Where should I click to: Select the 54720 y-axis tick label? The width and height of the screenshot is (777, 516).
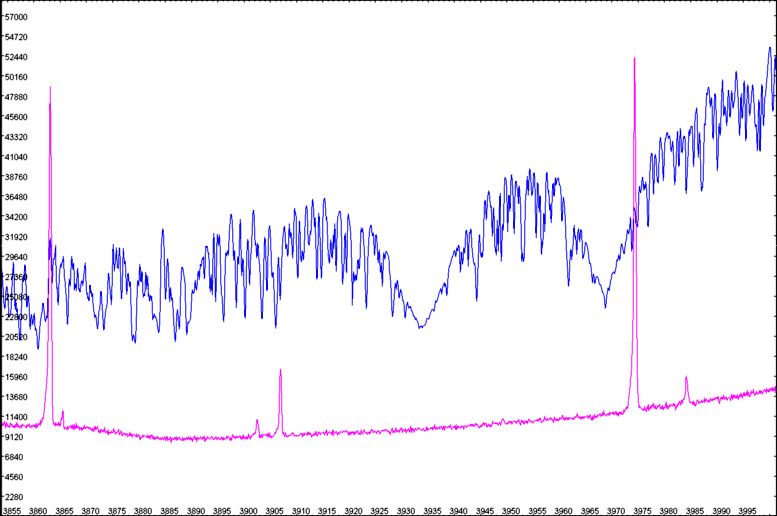pos(17,38)
